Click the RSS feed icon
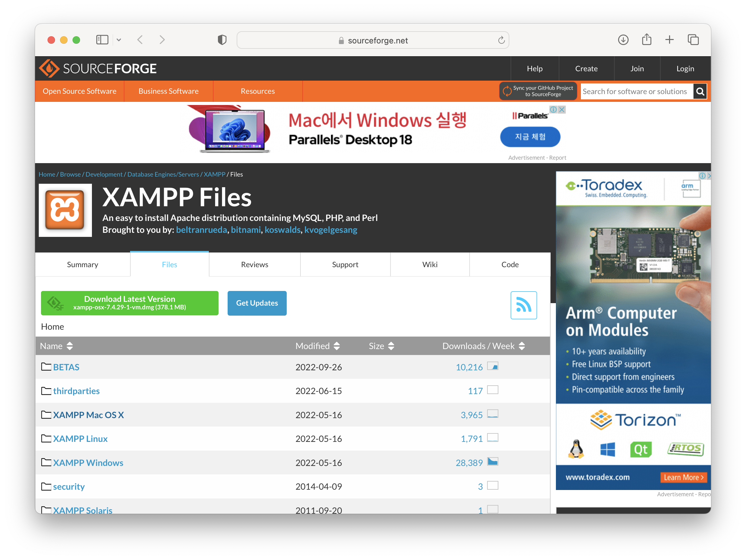746x560 pixels. click(523, 305)
